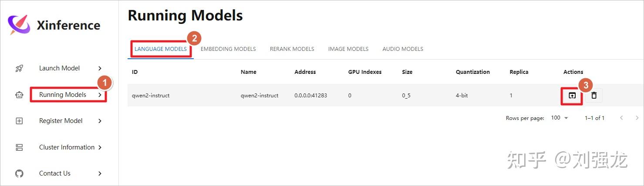Image resolution: width=644 pixels, height=186 pixels.
Task: Expand the Register Model chevron
Action: pyautogui.click(x=100, y=121)
